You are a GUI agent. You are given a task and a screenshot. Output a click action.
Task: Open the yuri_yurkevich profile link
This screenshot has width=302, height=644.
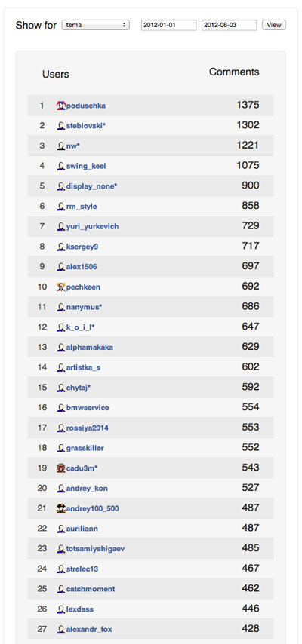click(x=93, y=227)
